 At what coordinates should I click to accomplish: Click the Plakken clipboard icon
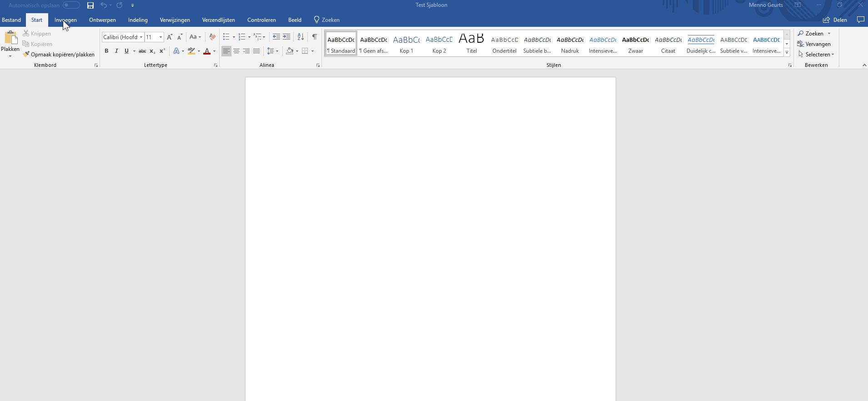pos(10,38)
